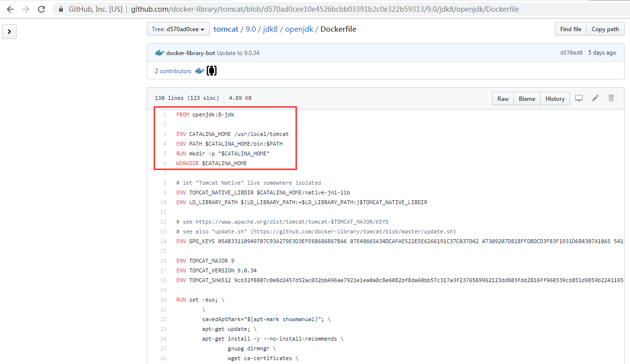The height and width of the screenshot is (364, 630).
Task: Open the tomcat breadcrumb link
Action: pos(226,29)
